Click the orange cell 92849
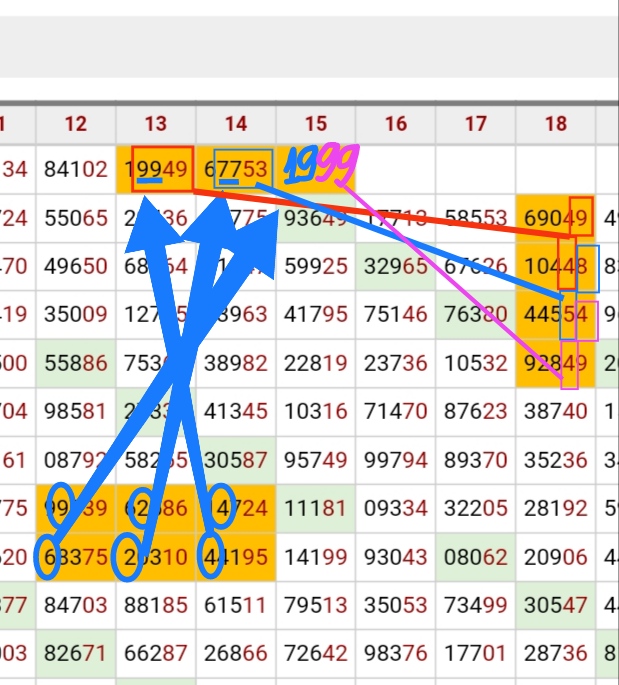 pos(556,363)
